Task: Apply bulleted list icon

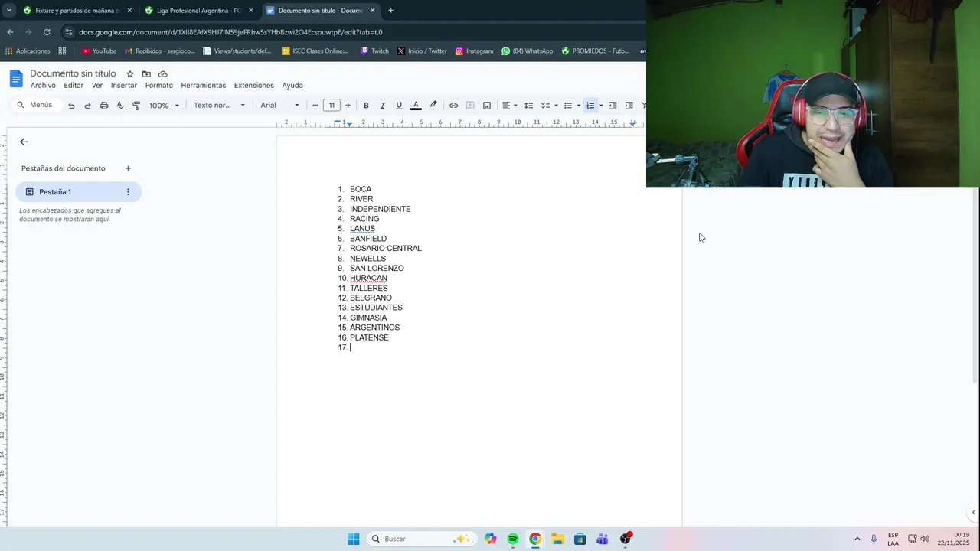Action: 568,106
